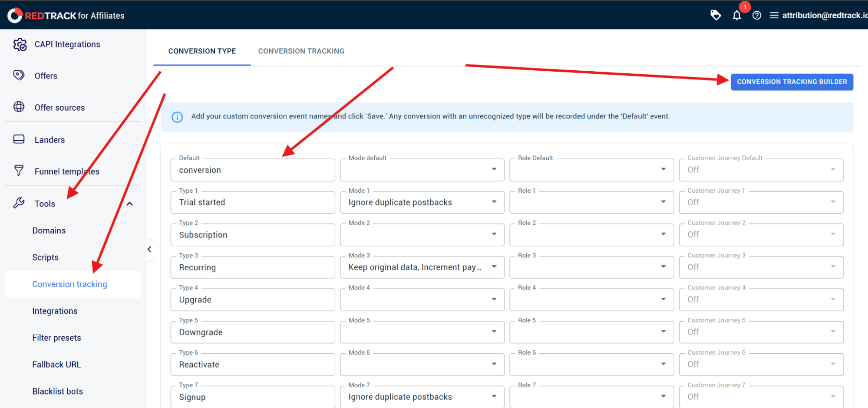868x408 pixels.
Task: Click the Conversion Tracking Builder button
Action: 792,82
